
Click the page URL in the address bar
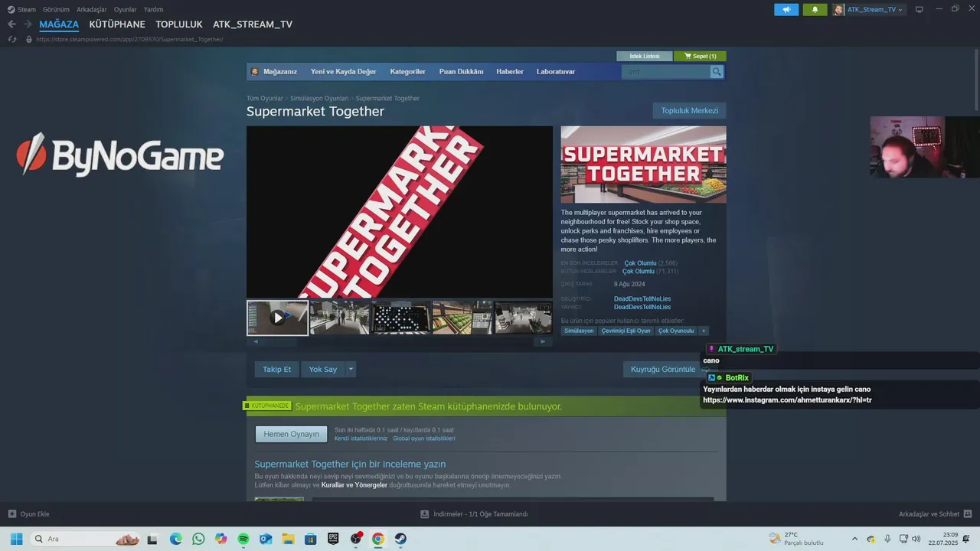tap(129, 39)
